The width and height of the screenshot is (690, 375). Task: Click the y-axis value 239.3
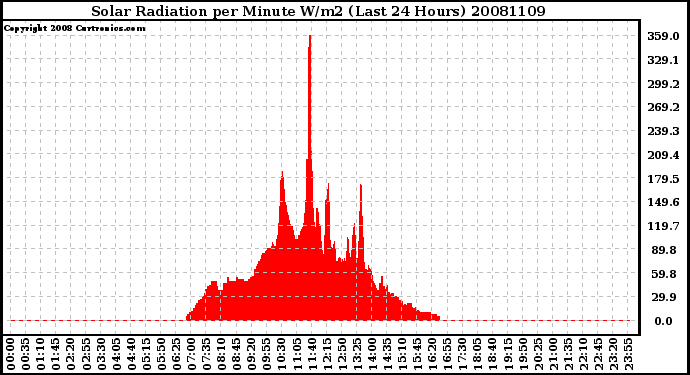pyautogui.click(x=663, y=131)
